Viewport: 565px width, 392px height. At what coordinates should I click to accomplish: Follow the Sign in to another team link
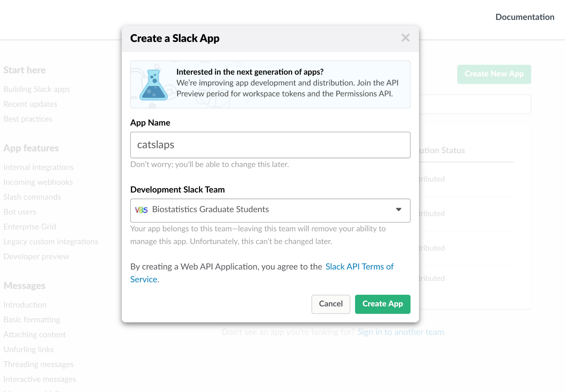pyautogui.click(x=400, y=332)
